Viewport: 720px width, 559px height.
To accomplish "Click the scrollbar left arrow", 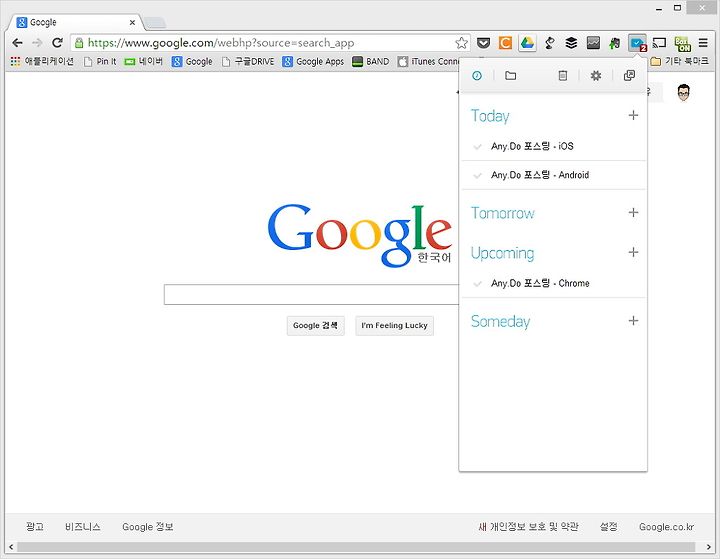I will (11, 547).
